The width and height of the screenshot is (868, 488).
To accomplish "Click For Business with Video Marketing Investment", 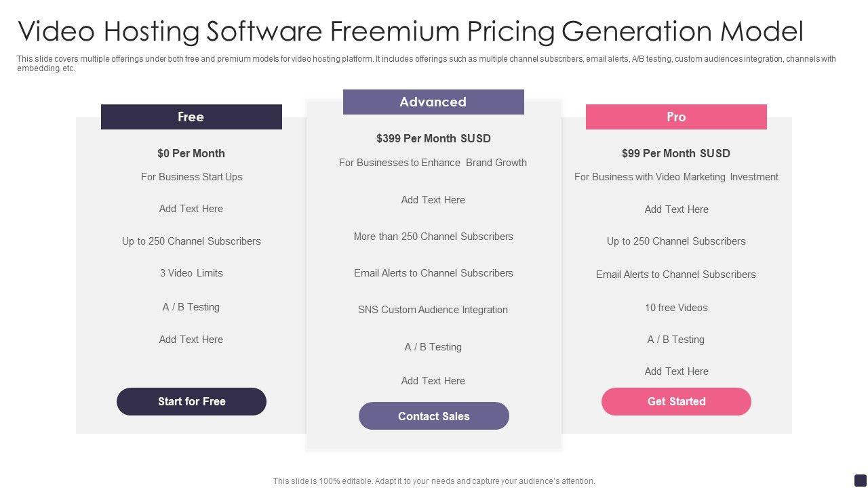I will pos(676,177).
